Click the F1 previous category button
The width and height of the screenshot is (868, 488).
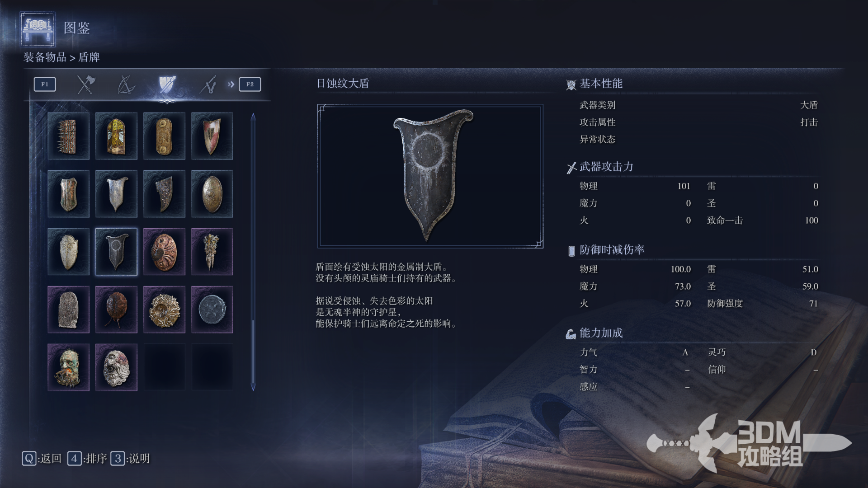tap(45, 84)
